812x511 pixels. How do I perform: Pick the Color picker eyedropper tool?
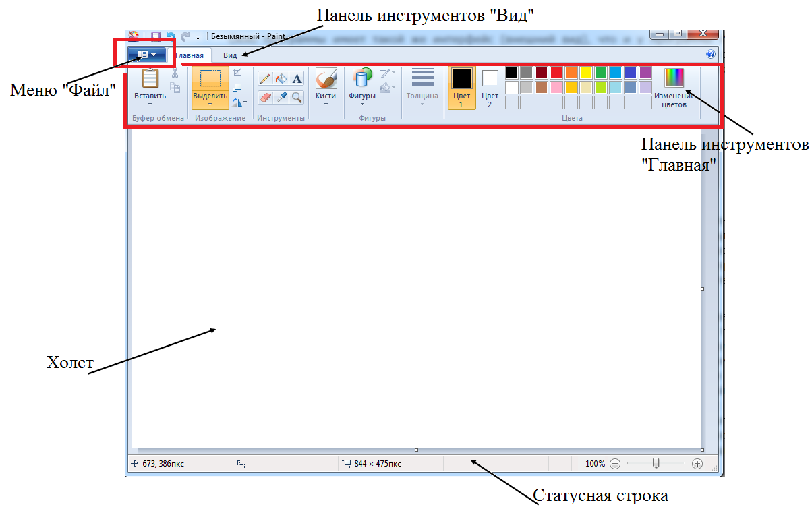coord(281,98)
